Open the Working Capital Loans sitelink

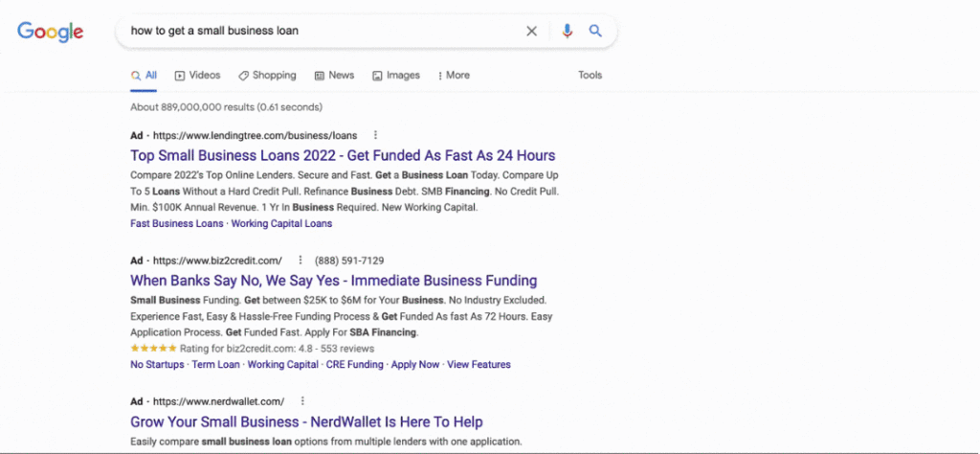coord(282,223)
